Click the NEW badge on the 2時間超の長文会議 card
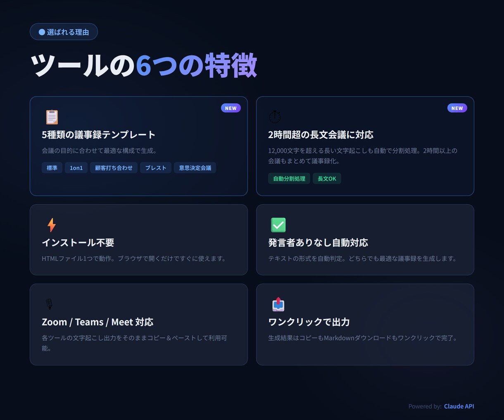The image size is (504, 420). point(457,108)
